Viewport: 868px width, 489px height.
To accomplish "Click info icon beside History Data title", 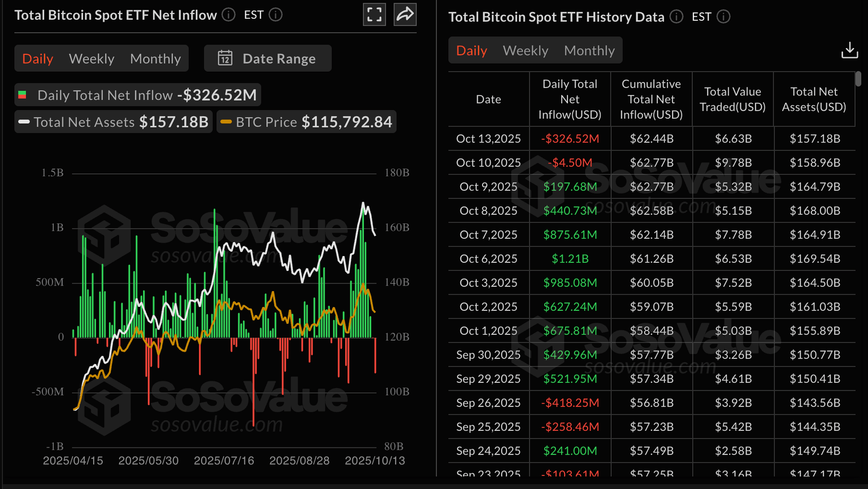I will pyautogui.click(x=676, y=17).
